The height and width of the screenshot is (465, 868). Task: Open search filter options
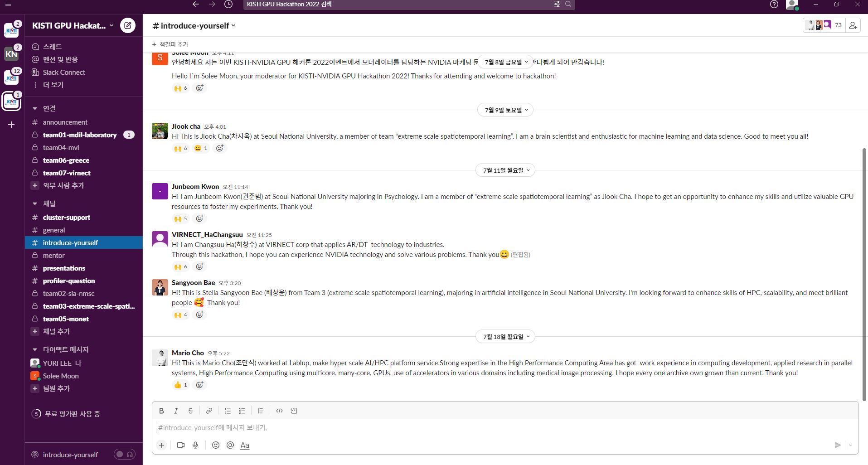[557, 4]
